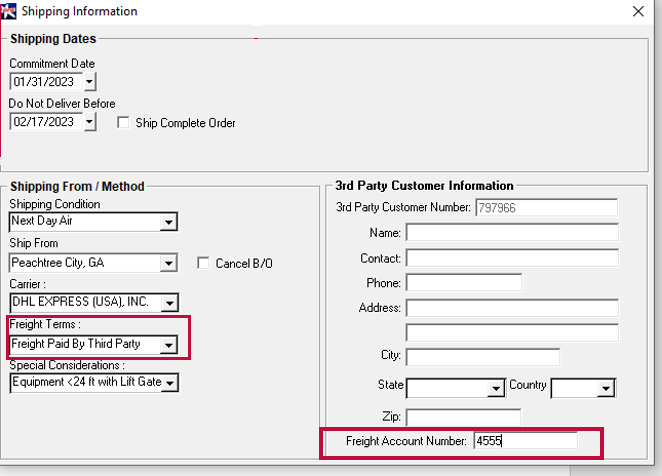Expand the Freight Terms dropdown
The height and width of the screenshot is (476, 662).
(168, 345)
